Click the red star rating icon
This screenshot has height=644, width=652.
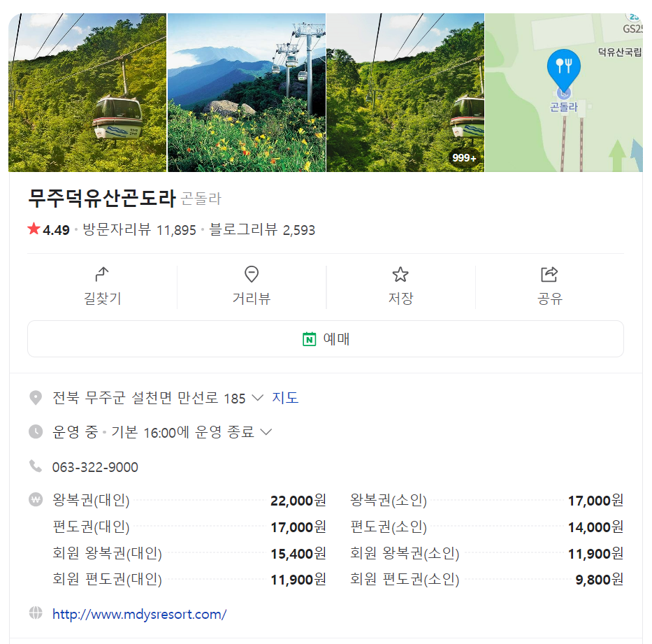34,229
